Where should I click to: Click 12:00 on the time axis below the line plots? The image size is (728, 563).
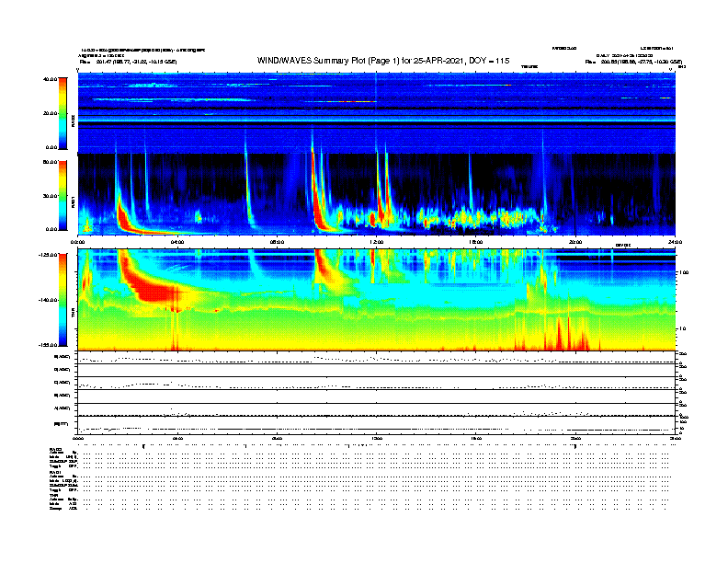[x=377, y=438]
